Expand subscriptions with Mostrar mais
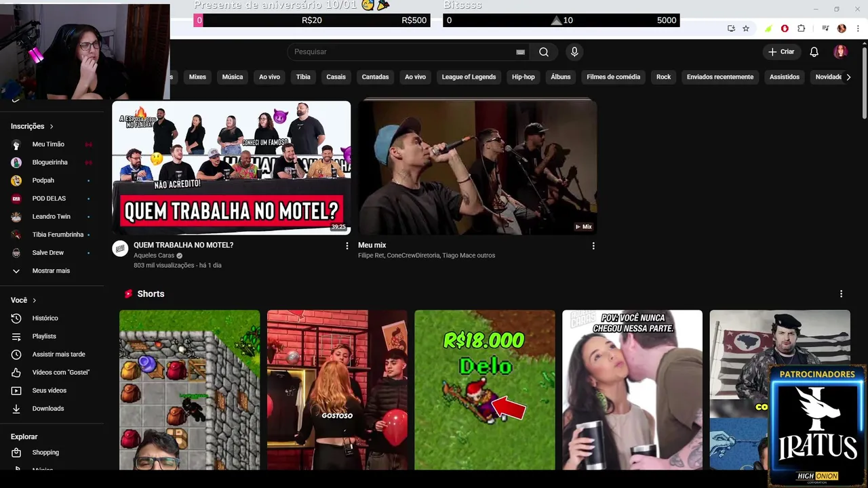The height and width of the screenshot is (488, 868). [x=52, y=271]
